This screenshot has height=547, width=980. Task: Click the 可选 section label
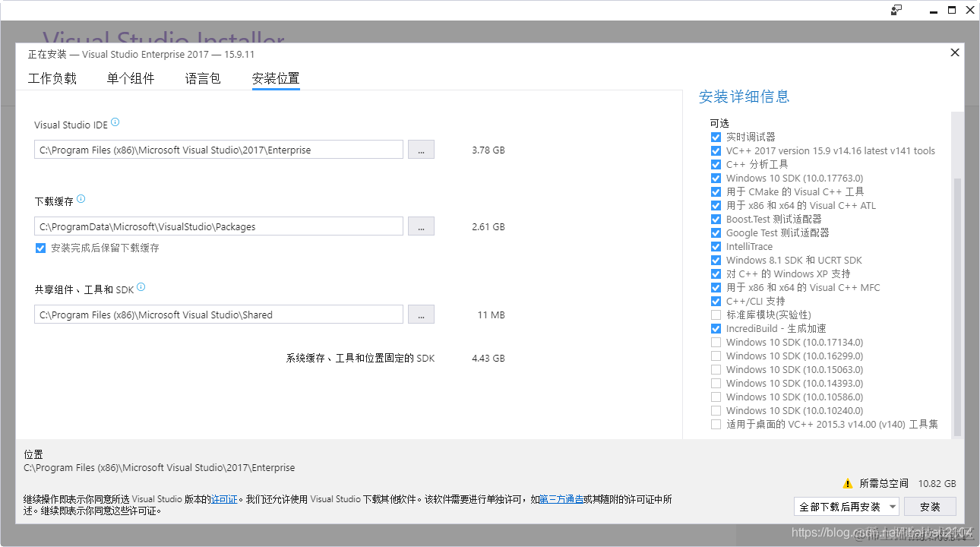click(x=719, y=123)
